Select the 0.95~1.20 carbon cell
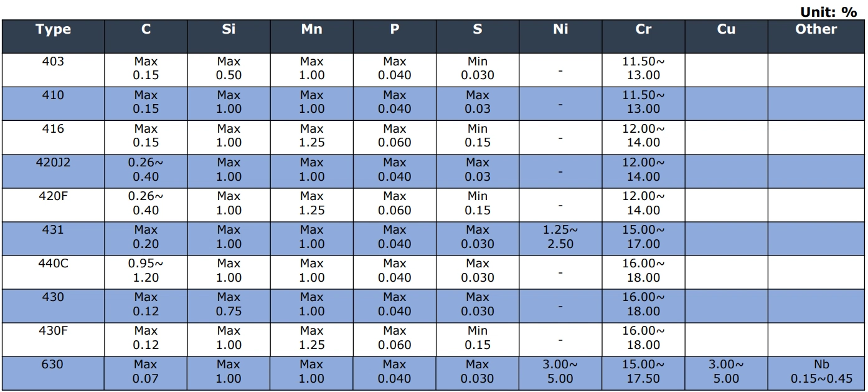 [x=146, y=270]
